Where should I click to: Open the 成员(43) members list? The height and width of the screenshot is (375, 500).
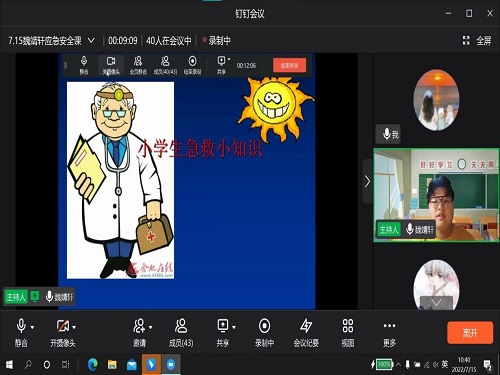[181, 333]
